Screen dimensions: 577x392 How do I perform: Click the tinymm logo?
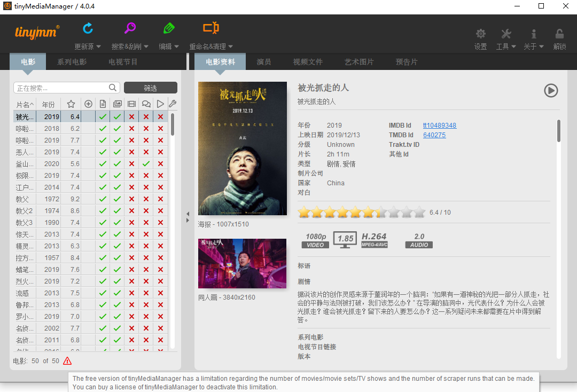click(37, 33)
